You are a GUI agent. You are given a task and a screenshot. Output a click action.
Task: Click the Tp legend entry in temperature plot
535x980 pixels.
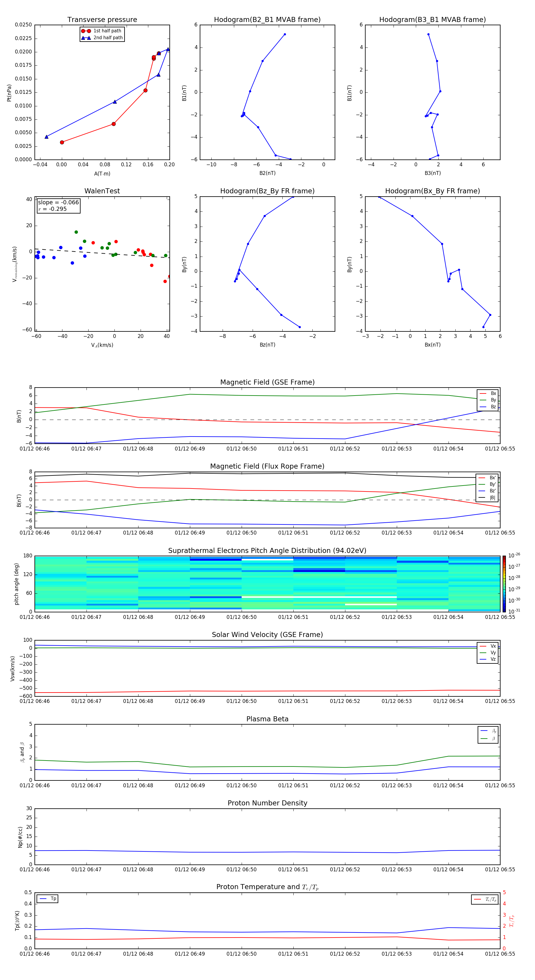(48, 899)
